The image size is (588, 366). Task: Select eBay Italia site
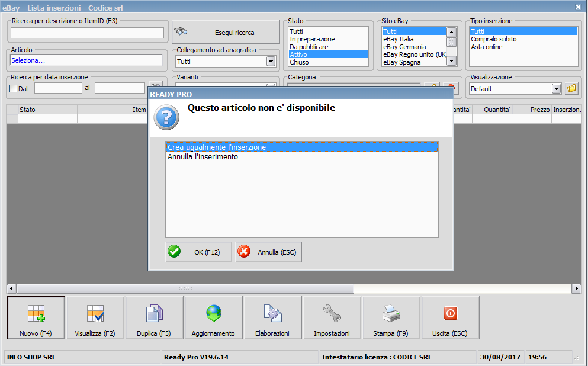[x=415, y=39]
